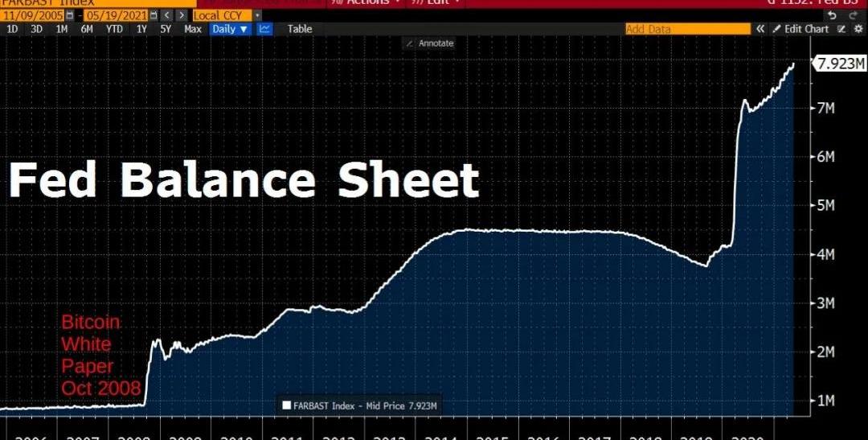
Task: Collapse panel with double-chevron icon
Action: pyautogui.click(x=759, y=29)
